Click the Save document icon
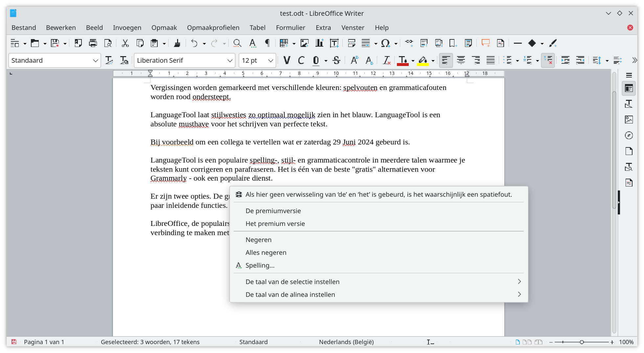 click(55, 43)
